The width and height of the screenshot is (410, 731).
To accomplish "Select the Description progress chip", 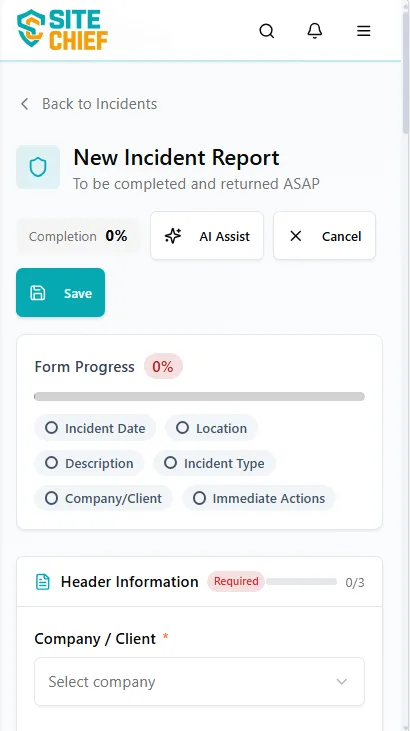I will coord(89,463).
